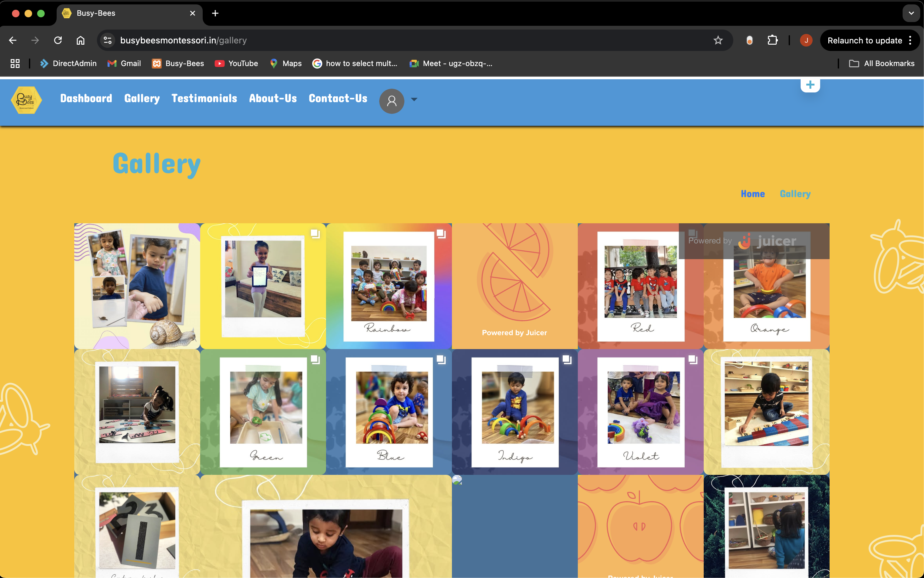Click the multi-image icon on Red post

coord(693,234)
